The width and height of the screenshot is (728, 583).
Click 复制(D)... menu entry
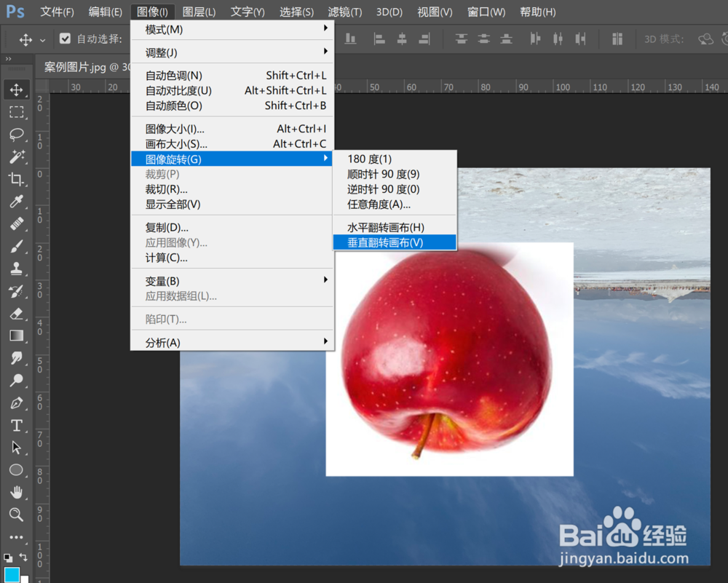[x=232, y=227]
